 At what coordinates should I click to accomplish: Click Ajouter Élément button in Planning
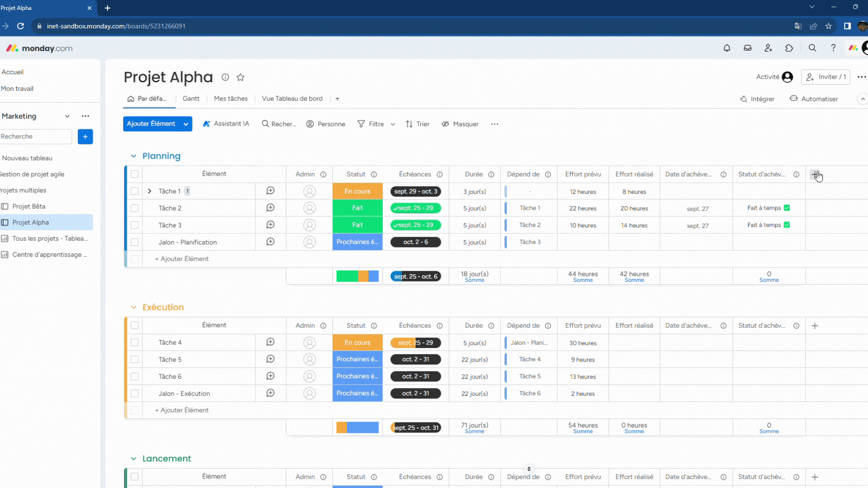[183, 258]
